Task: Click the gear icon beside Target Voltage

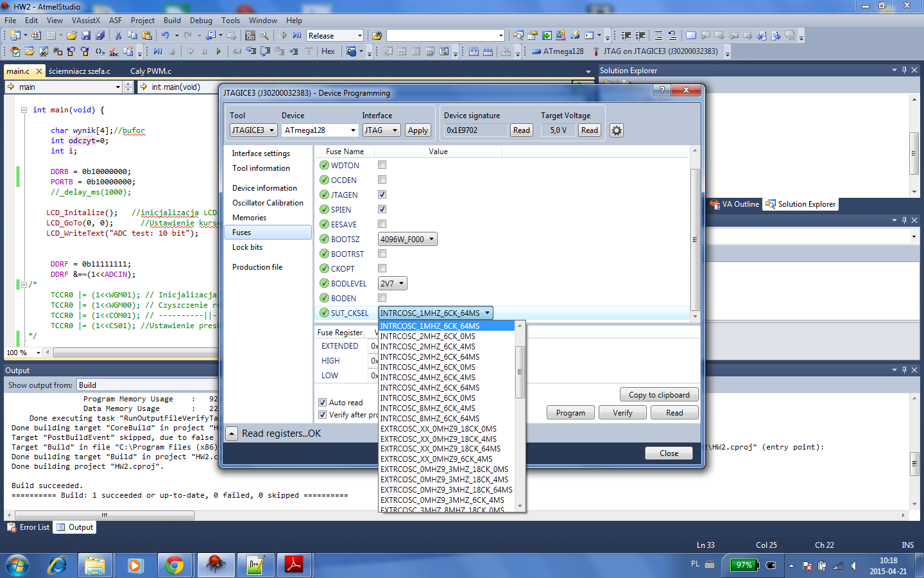Action: (x=617, y=130)
